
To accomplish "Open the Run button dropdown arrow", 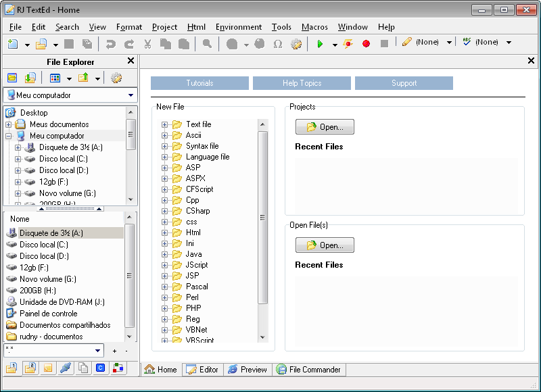I will click(x=335, y=45).
